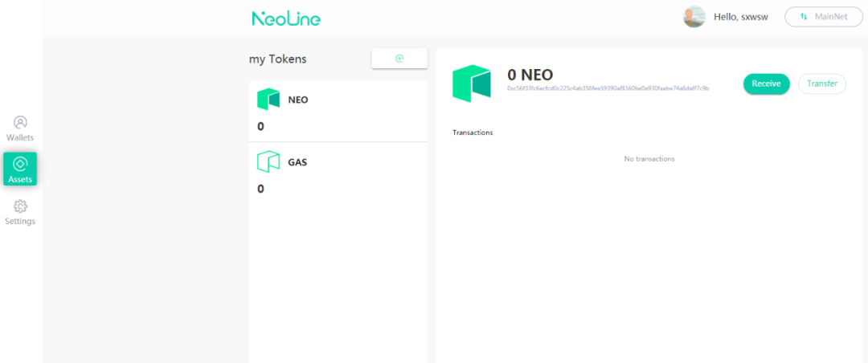
Task: Select the Assets sidebar item
Action: [20, 169]
